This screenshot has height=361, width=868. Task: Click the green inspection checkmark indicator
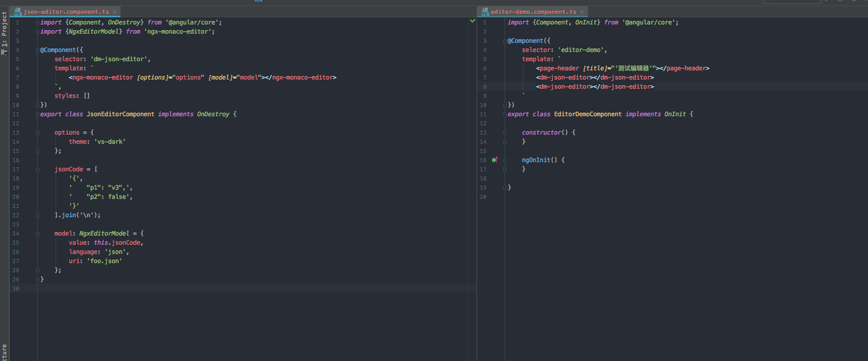(472, 21)
